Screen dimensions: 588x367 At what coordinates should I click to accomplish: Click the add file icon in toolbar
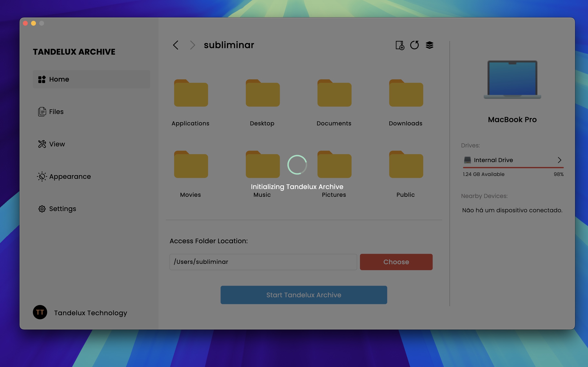(x=400, y=45)
